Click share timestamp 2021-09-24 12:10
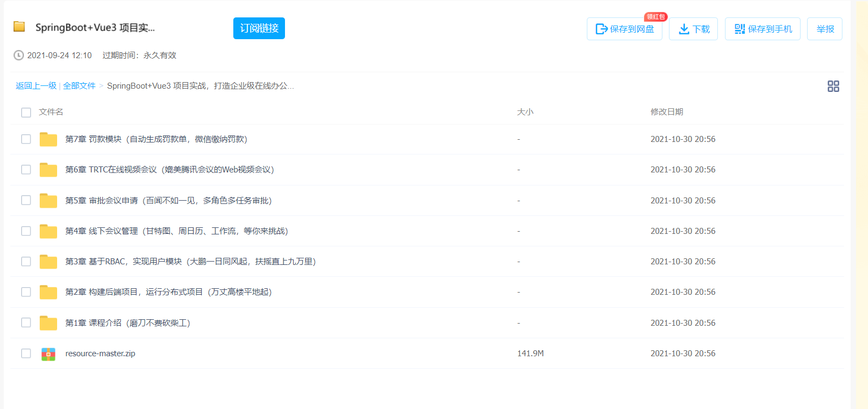The image size is (868, 409). click(x=59, y=55)
